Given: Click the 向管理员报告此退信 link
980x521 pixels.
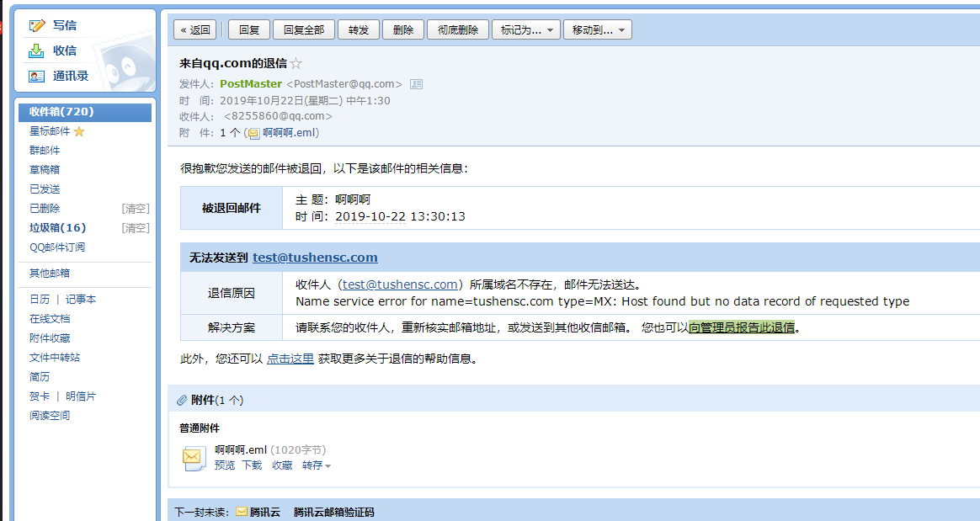Looking at the screenshot, I should pos(742,327).
